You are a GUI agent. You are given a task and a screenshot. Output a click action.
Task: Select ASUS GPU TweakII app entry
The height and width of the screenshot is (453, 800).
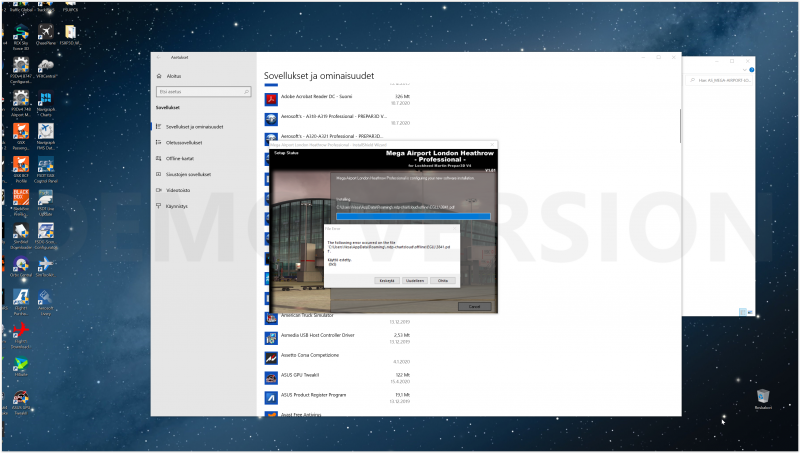pos(337,378)
